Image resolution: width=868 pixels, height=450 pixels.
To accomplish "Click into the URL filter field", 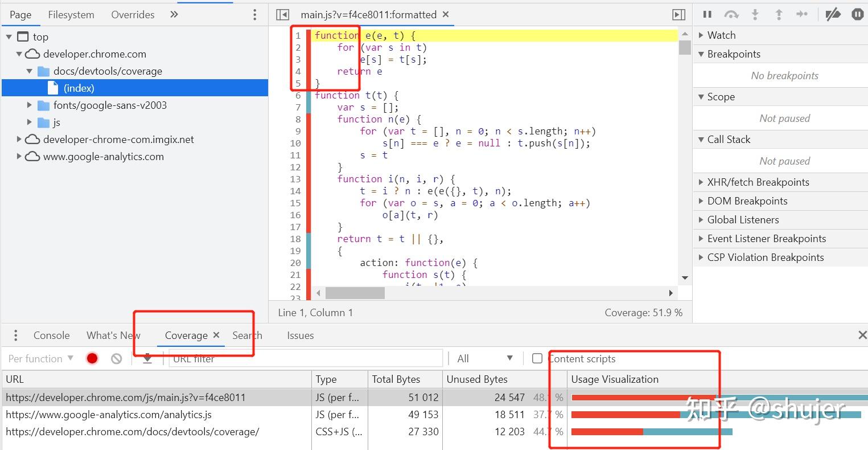I will [x=306, y=358].
